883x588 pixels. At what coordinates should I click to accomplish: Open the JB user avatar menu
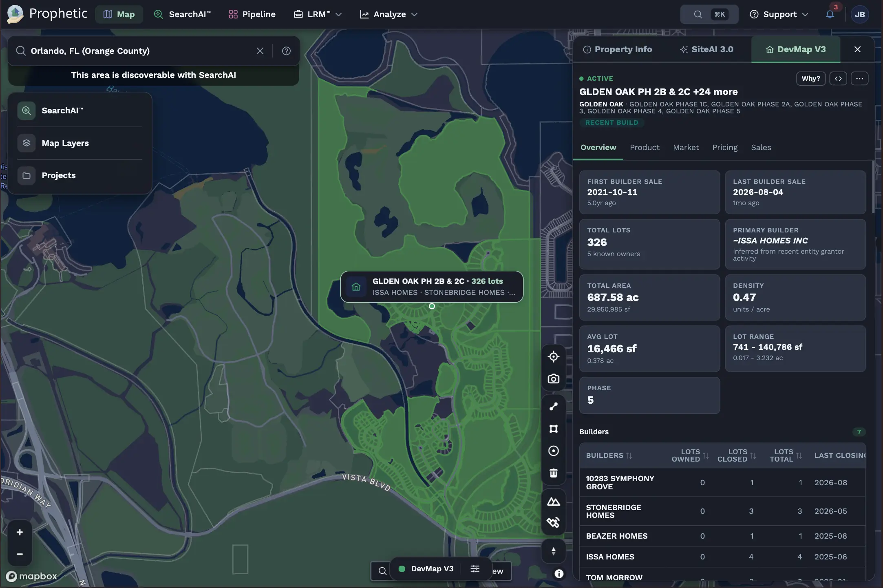(x=860, y=14)
